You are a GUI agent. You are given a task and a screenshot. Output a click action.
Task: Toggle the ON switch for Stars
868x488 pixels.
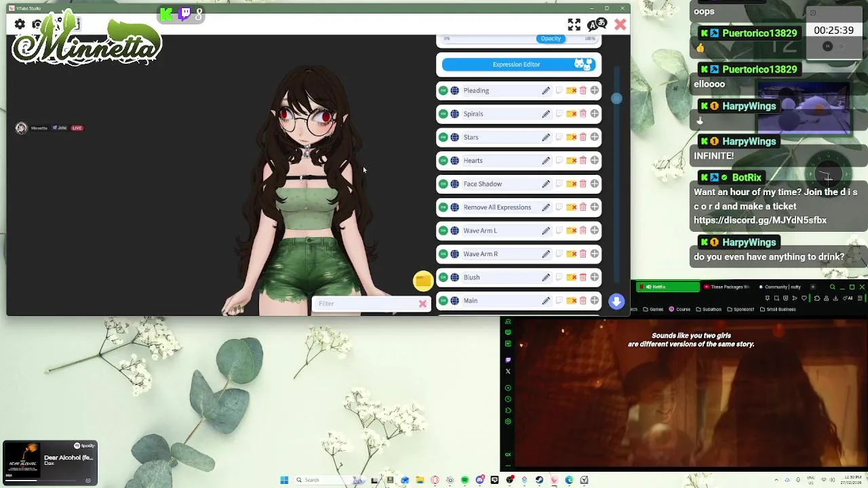click(443, 137)
